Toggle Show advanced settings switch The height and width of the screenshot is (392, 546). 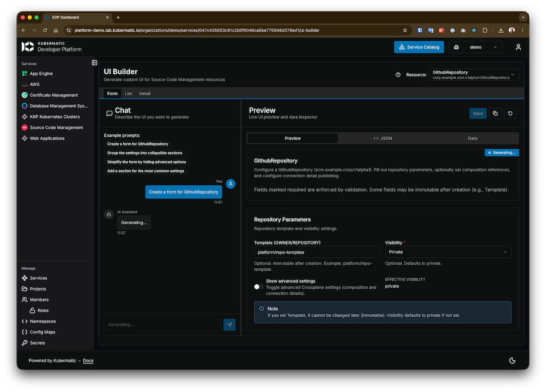(x=257, y=287)
